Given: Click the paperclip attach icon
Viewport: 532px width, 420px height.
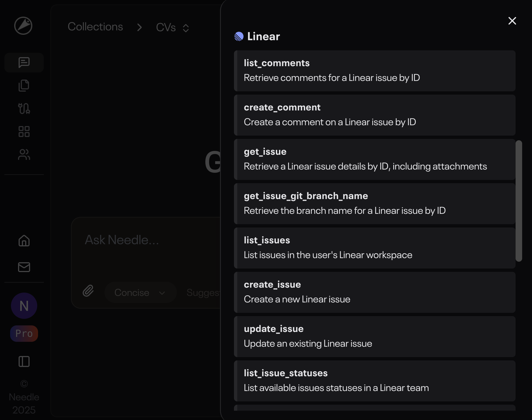Looking at the screenshot, I should tap(88, 291).
